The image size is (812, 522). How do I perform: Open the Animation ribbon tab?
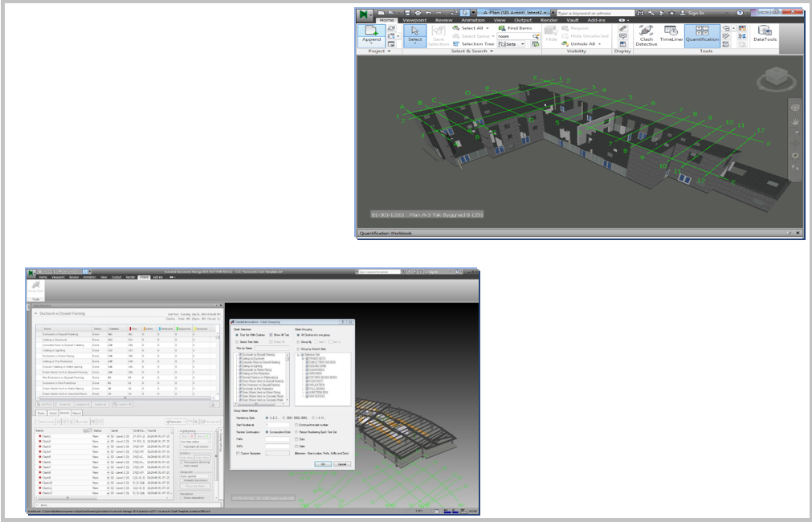(473, 20)
